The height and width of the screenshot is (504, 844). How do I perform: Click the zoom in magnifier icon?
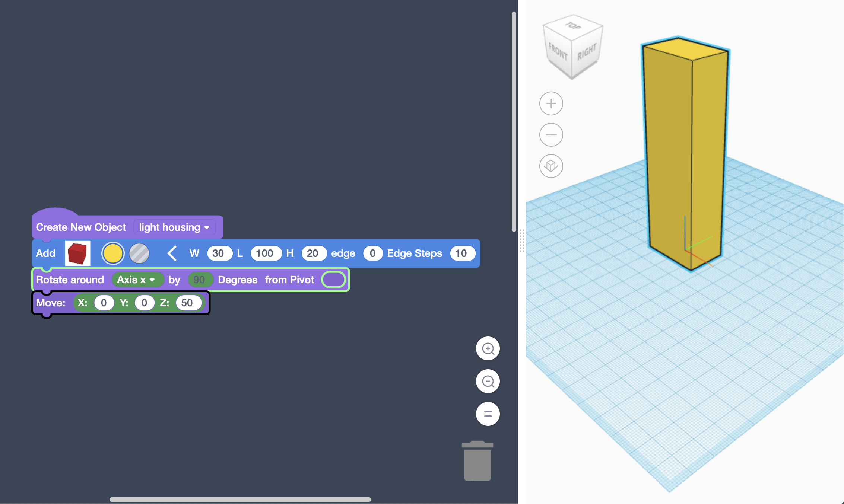tap(488, 348)
